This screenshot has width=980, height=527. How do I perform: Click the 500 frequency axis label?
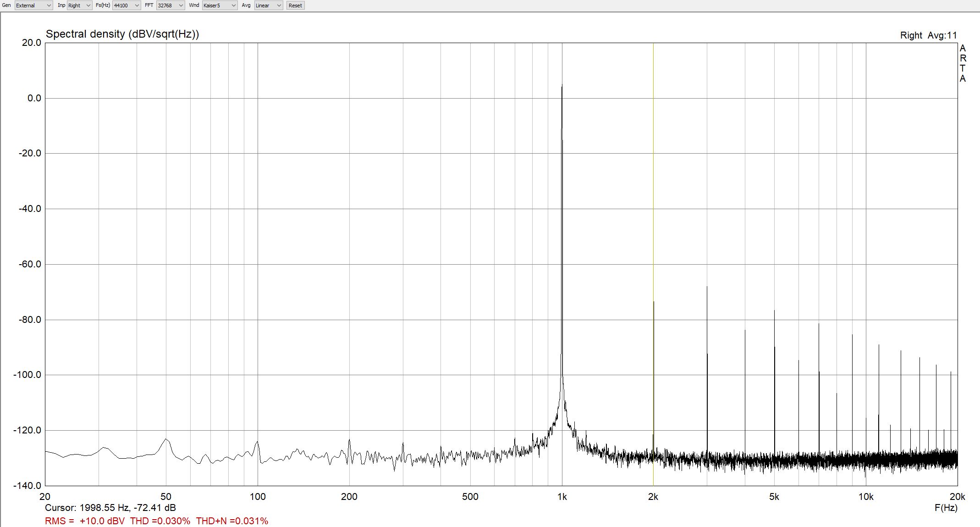click(x=470, y=497)
